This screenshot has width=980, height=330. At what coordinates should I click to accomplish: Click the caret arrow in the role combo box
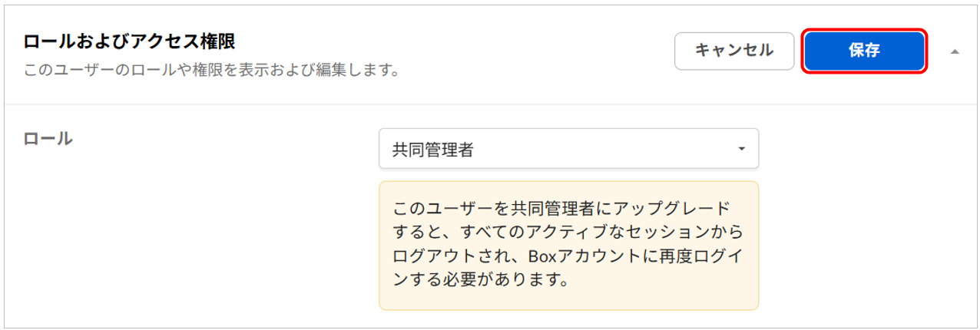741,148
